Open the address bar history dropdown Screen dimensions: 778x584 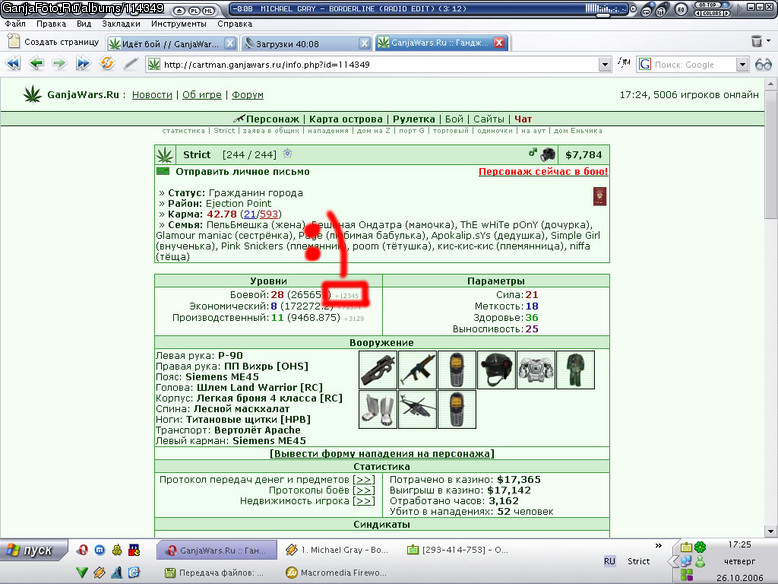[604, 65]
